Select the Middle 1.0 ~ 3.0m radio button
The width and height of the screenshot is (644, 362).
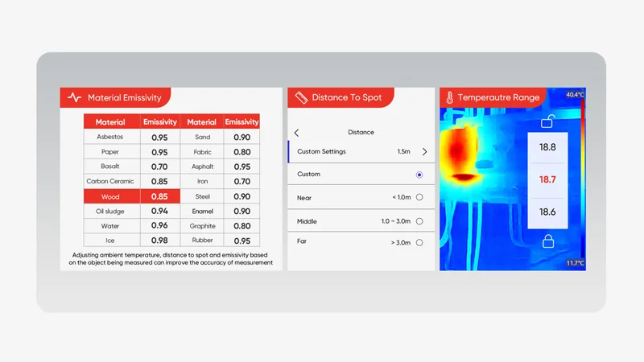tap(419, 221)
